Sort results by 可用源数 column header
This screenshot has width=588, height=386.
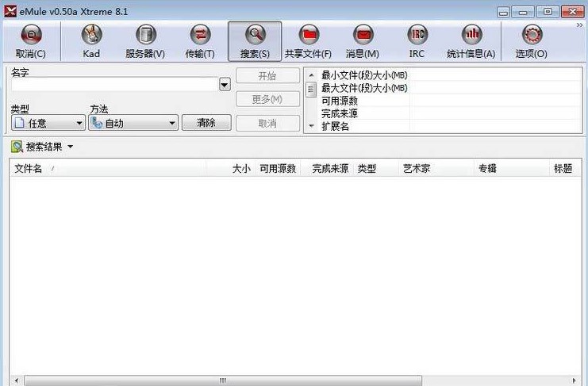click(x=278, y=169)
